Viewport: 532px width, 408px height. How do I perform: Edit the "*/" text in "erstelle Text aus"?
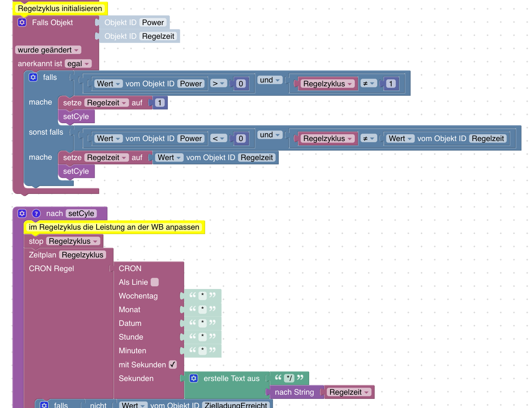[x=289, y=378]
